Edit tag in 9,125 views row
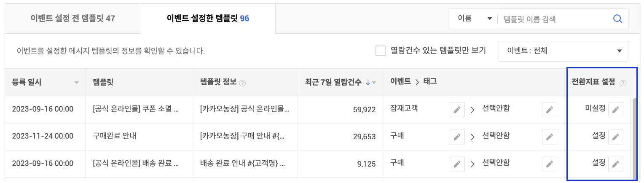644x183 pixels. click(549, 164)
